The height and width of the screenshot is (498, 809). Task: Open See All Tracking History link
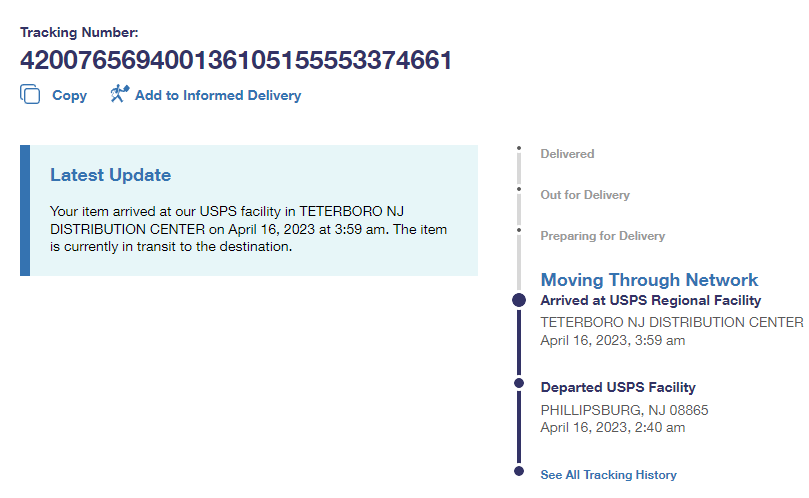tap(608, 475)
